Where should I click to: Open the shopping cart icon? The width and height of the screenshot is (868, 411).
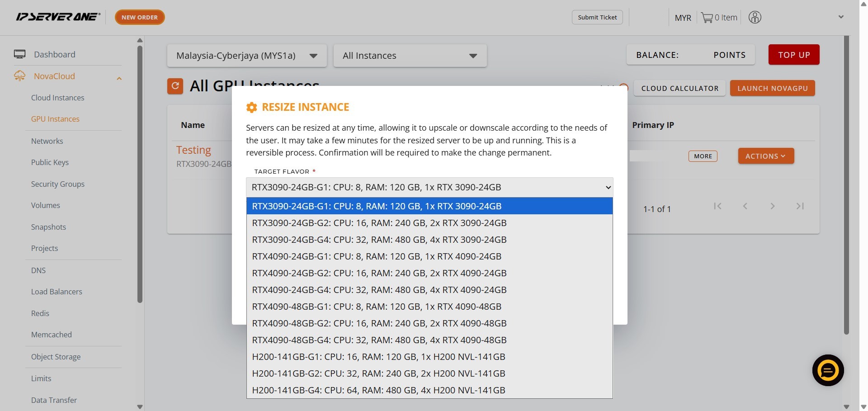(707, 18)
